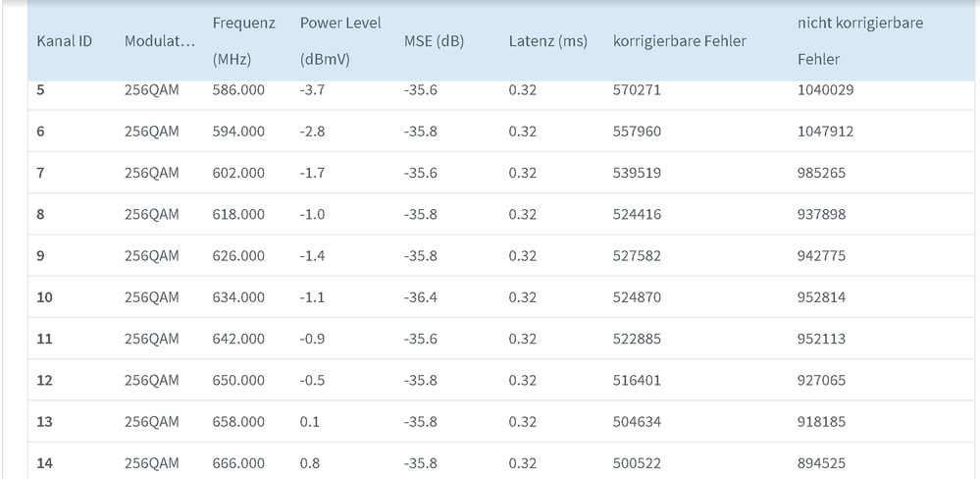Click the correctable errors value 524416

pyautogui.click(x=637, y=214)
